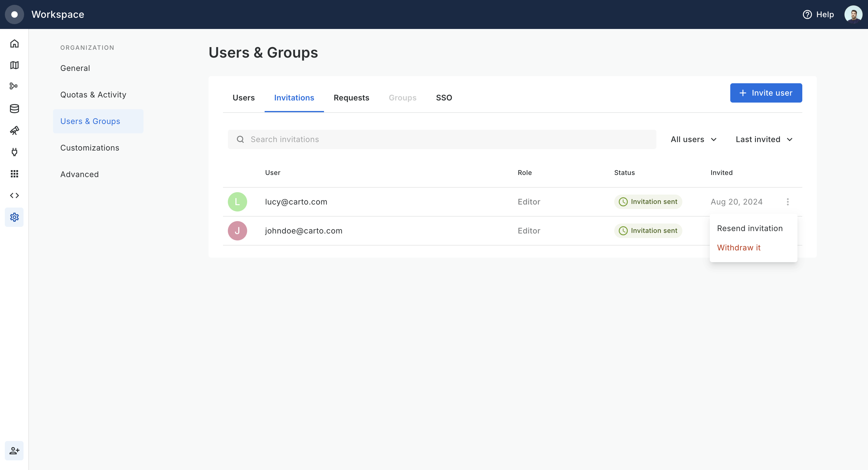Switch to the Requests tab
The image size is (868, 470).
(x=351, y=98)
